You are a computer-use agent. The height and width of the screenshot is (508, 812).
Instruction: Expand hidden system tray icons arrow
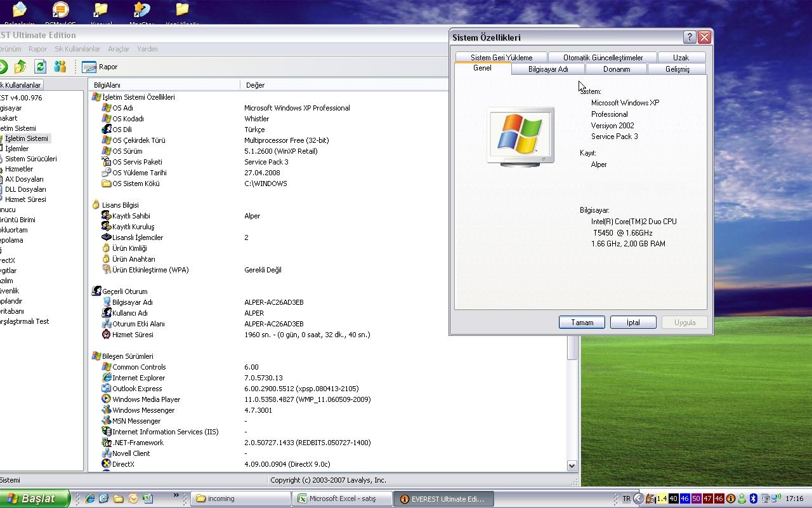(x=639, y=498)
